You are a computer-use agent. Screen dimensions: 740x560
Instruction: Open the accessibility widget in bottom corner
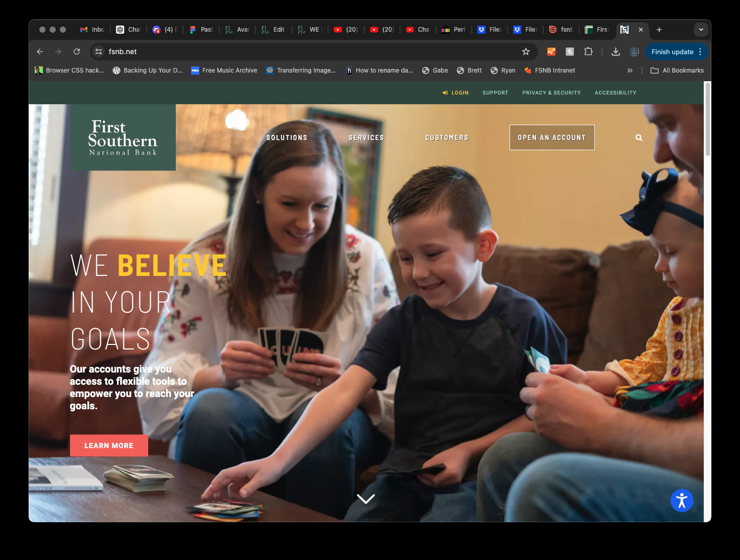(681, 500)
